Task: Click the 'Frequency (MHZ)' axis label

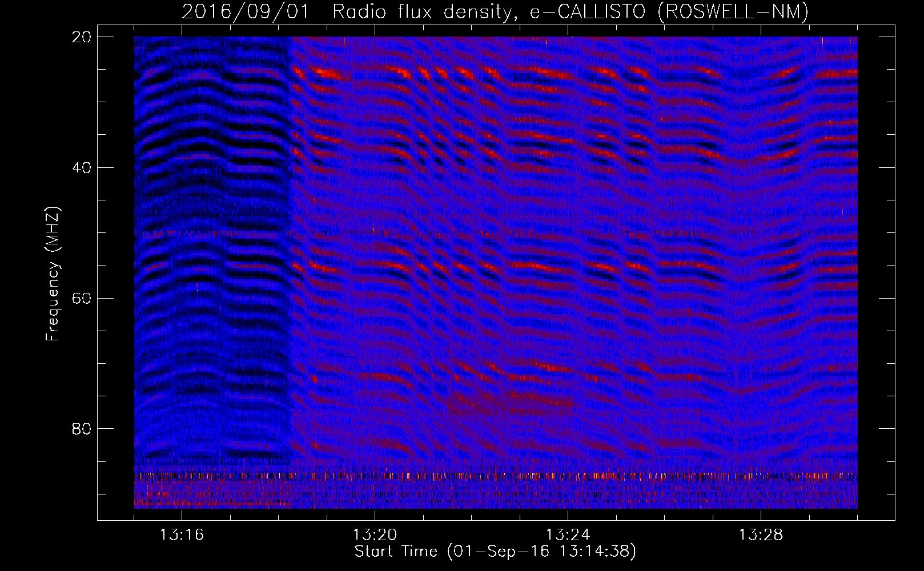Action: [x=53, y=274]
